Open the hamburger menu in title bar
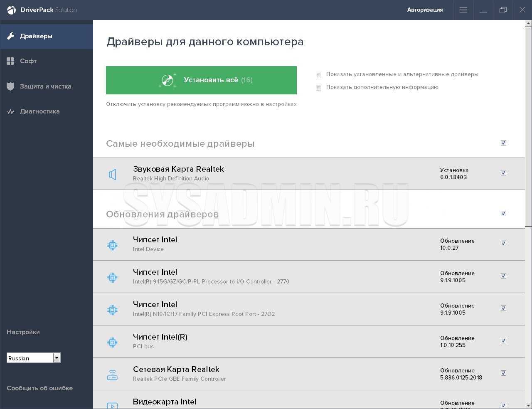The width and height of the screenshot is (532, 409). (463, 10)
